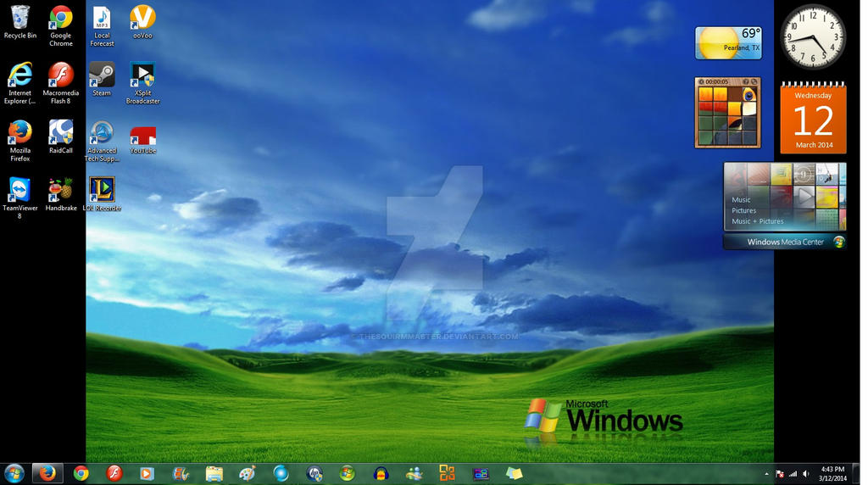Select Advanced Tech Support desktop shortcut

102,142
